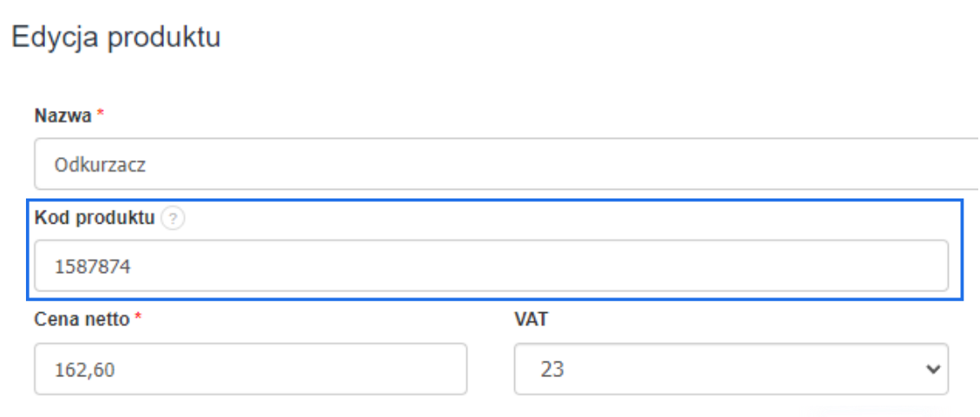Click the red asterisk beside Cena netto

138,319
